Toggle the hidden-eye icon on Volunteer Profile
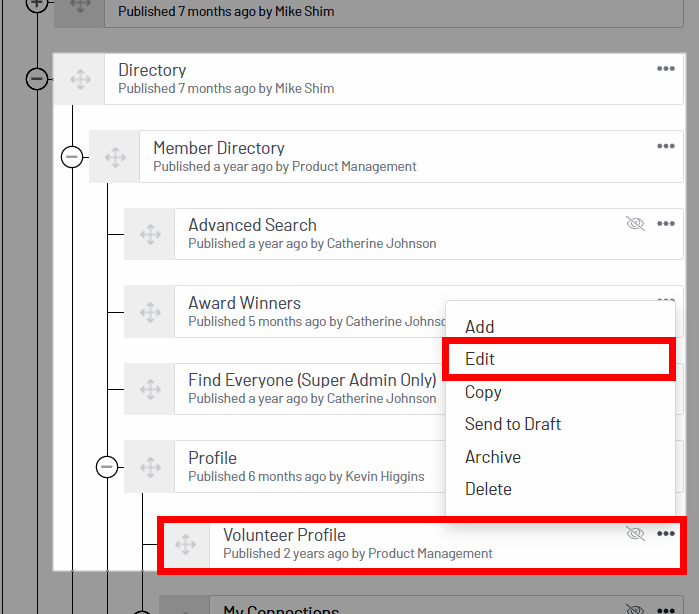 pyautogui.click(x=635, y=533)
